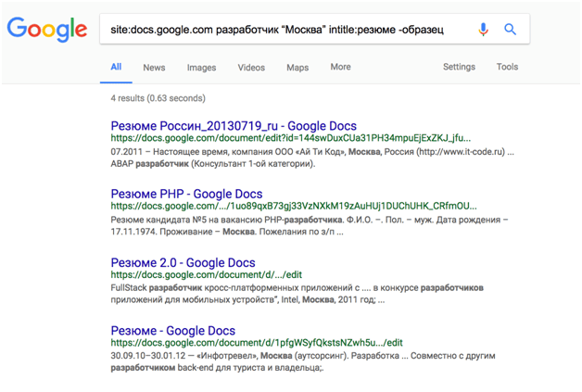Show search Tools options
582x392 pixels.
pos(507,67)
